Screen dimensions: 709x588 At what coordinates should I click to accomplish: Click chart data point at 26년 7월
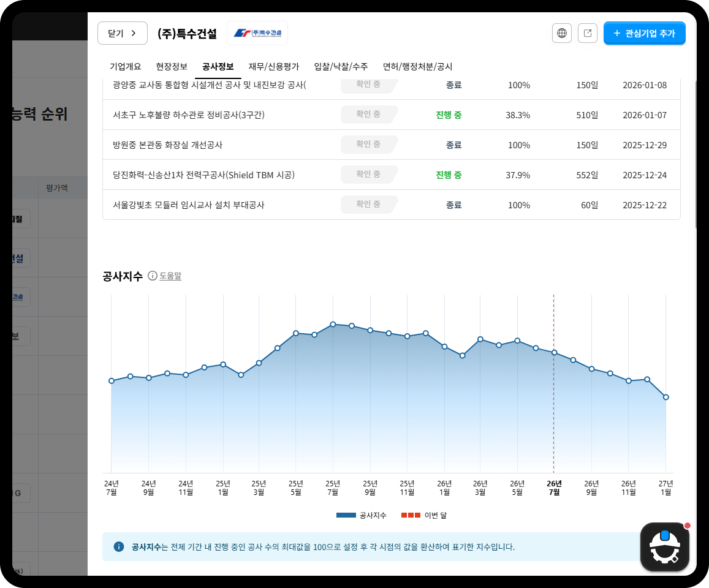[x=555, y=353]
